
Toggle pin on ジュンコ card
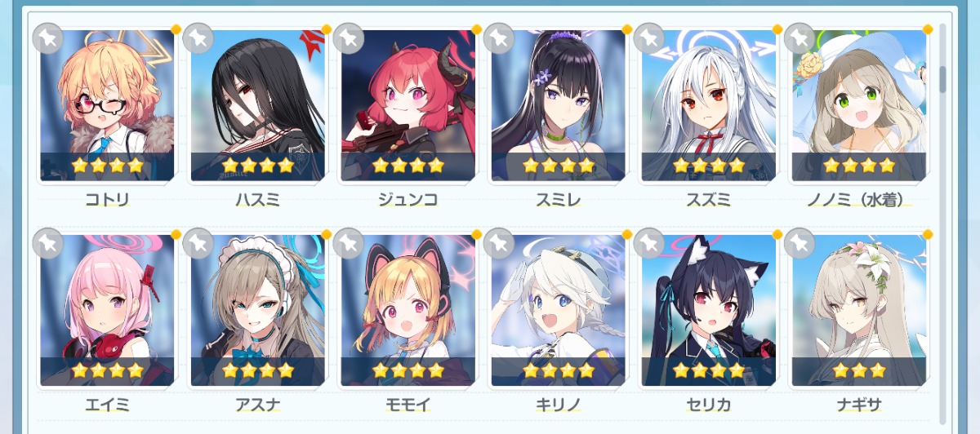click(x=348, y=38)
